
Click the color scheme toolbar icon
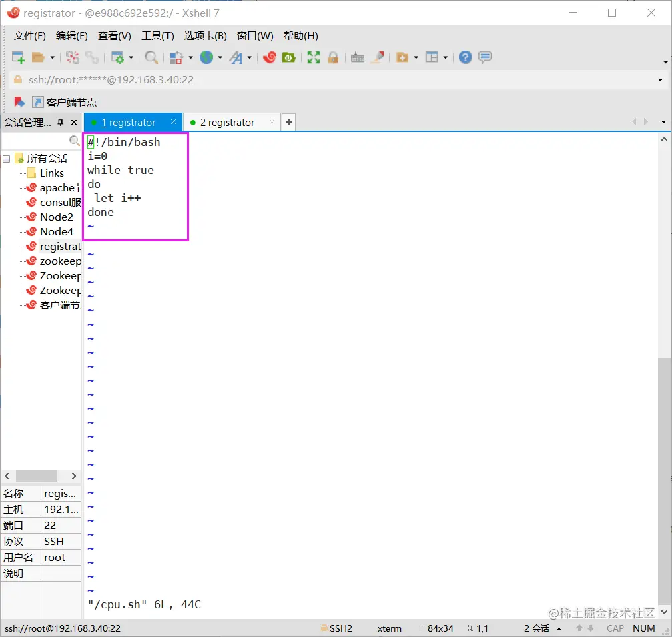176,57
